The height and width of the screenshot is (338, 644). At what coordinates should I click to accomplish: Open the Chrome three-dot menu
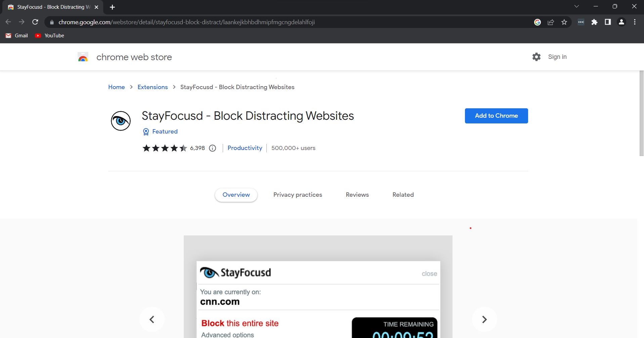tap(635, 22)
